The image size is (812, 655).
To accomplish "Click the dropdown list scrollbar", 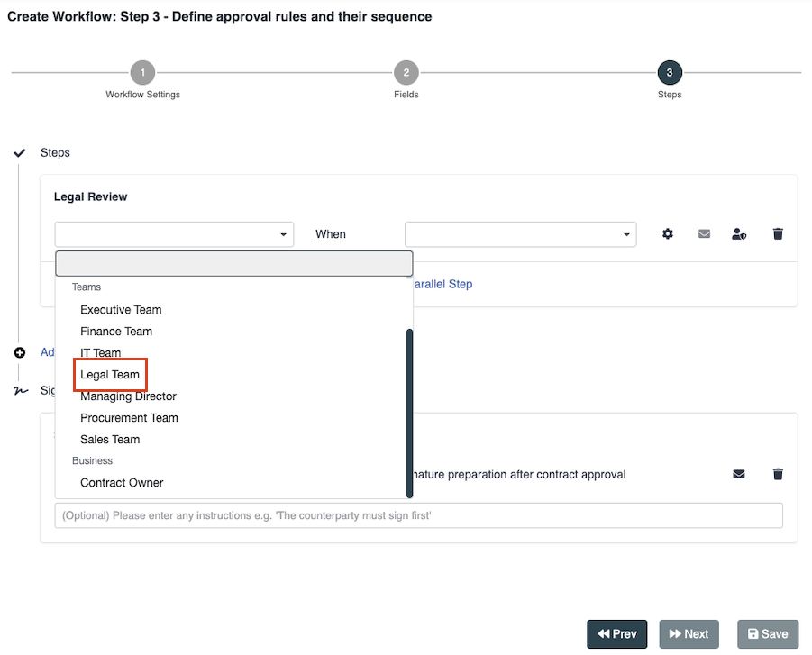I will click(x=410, y=412).
